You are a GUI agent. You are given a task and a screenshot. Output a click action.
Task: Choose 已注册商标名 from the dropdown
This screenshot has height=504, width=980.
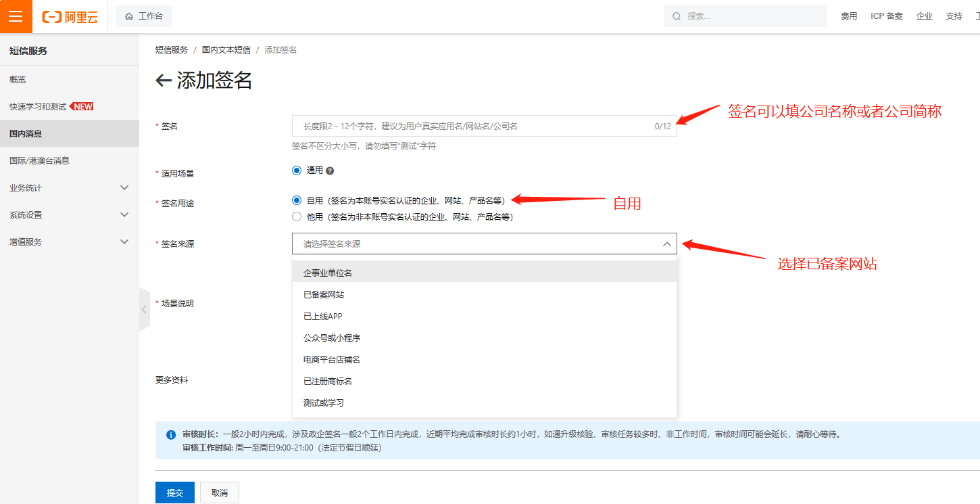(x=484, y=381)
